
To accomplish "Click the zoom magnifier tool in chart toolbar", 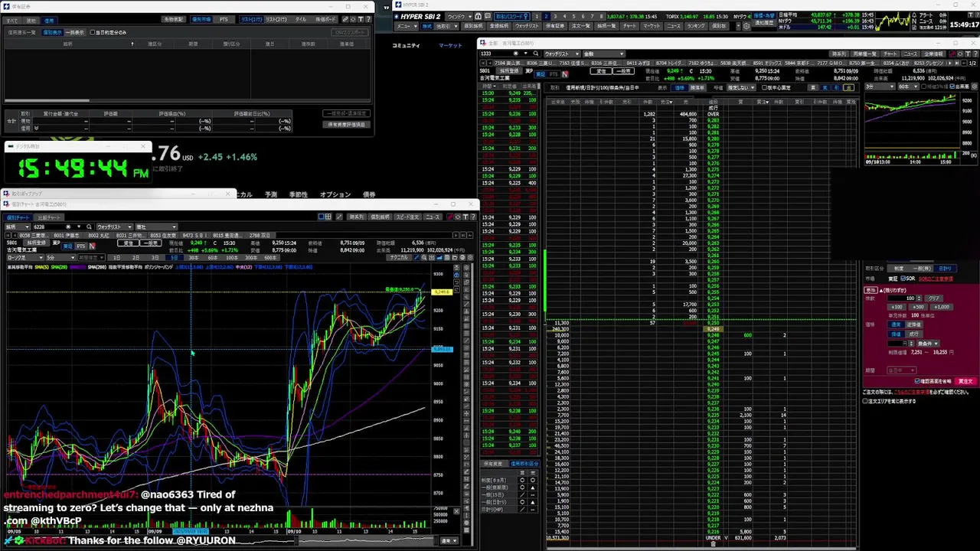I will [424, 258].
